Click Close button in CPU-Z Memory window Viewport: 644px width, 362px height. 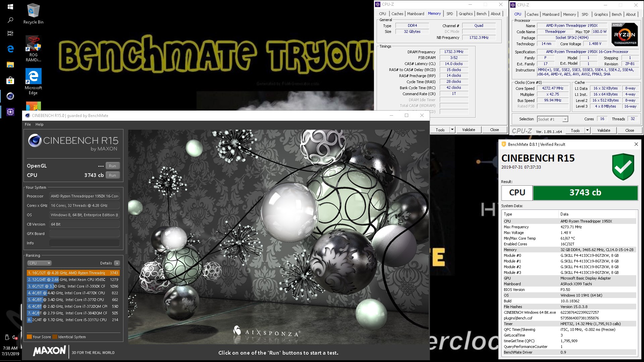click(x=494, y=130)
